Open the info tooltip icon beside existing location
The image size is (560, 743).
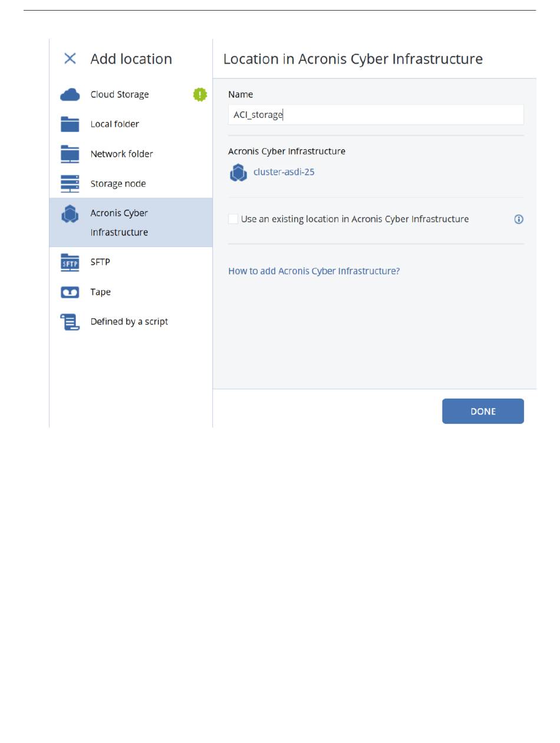(x=519, y=219)
